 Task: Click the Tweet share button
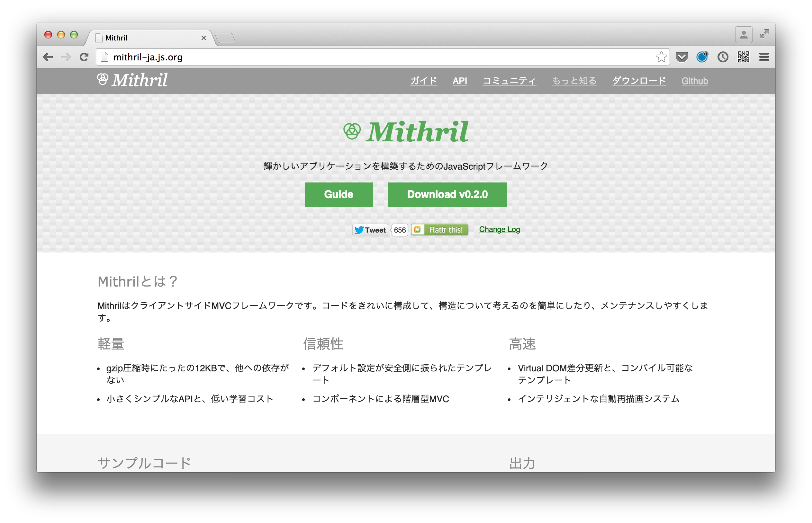click(370, 230)
